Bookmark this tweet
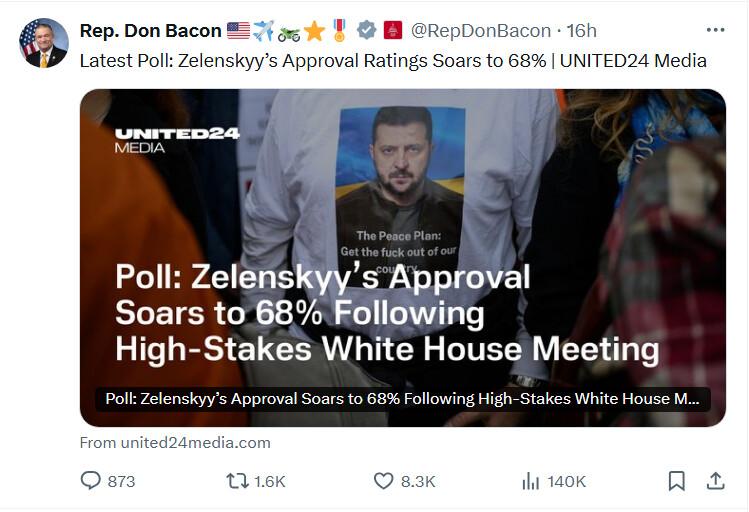 pos(676,481)
